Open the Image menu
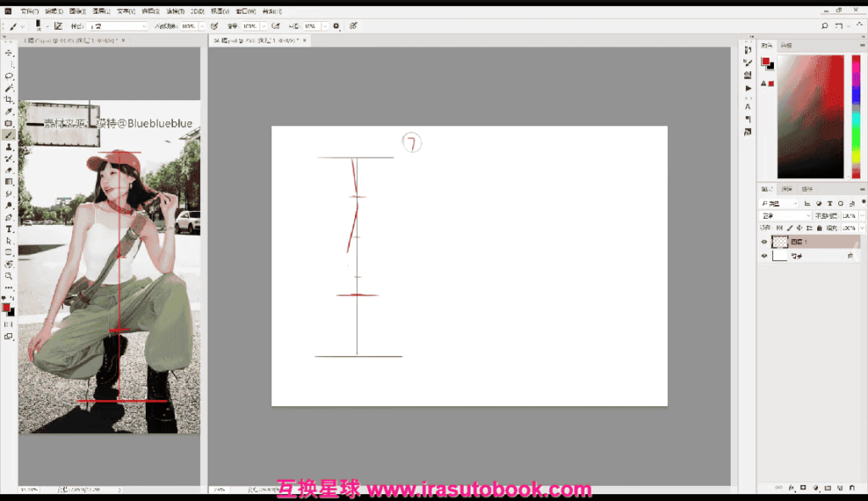Image resolution: width=868 pixels, height=501 pixels. (x=77, y=11)
